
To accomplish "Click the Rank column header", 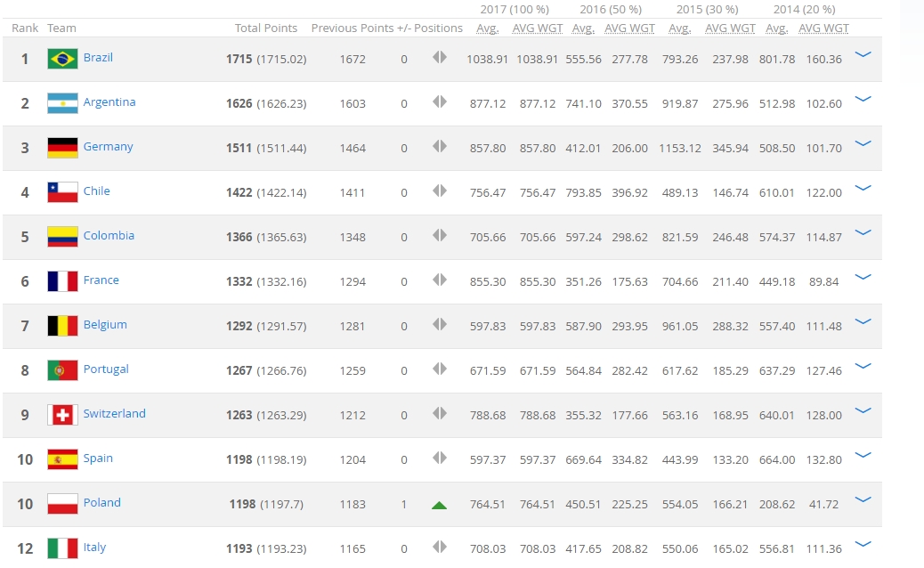I will (25, 28).
